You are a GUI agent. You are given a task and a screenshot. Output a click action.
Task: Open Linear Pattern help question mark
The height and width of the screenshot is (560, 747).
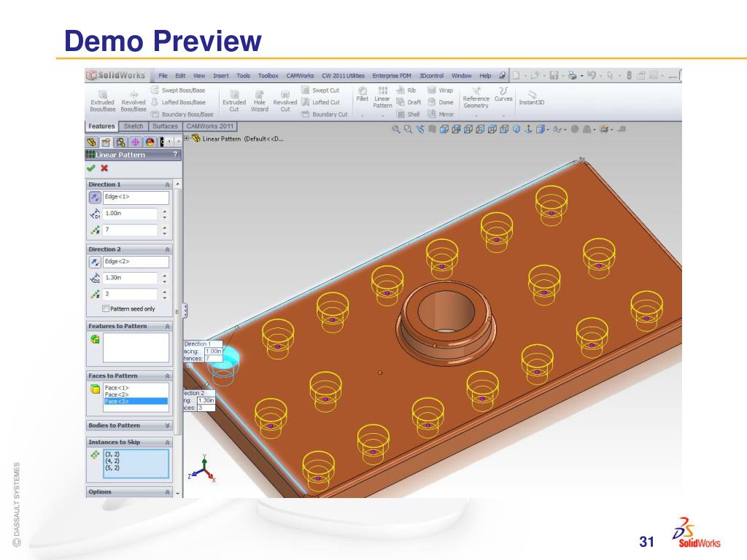(175, 155)
